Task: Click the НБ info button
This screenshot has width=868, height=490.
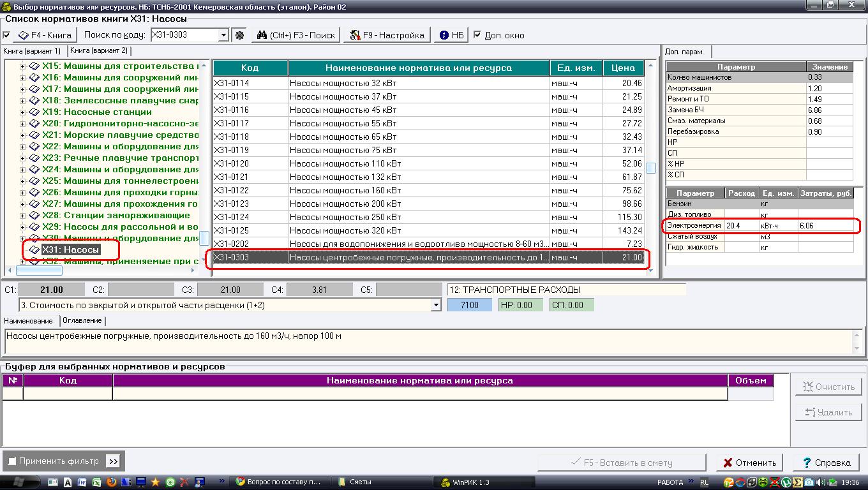Action: pyautogui.click(x=453, y=35)
